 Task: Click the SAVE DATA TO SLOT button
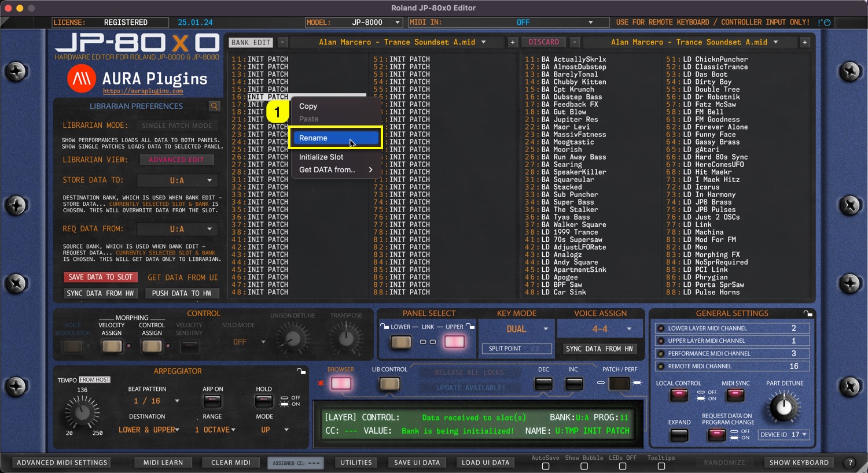click(101, 278)
